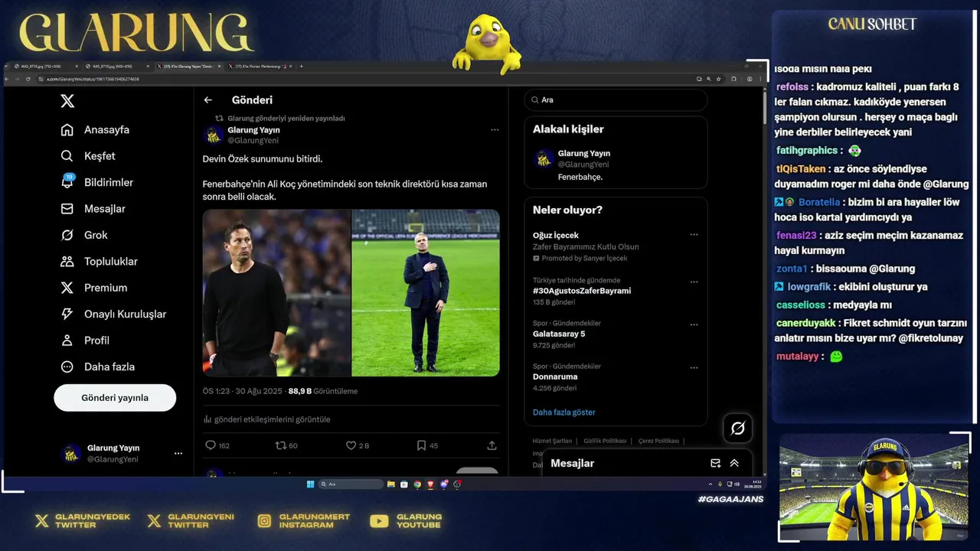The width and height of the screenshot is (980, 551).
Task: Open Chrome from the taskbar
Action: (x=417, y=484)
